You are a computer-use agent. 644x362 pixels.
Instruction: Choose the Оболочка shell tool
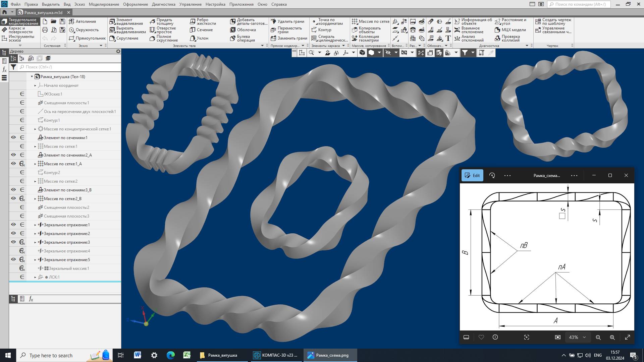click(243, 30)
